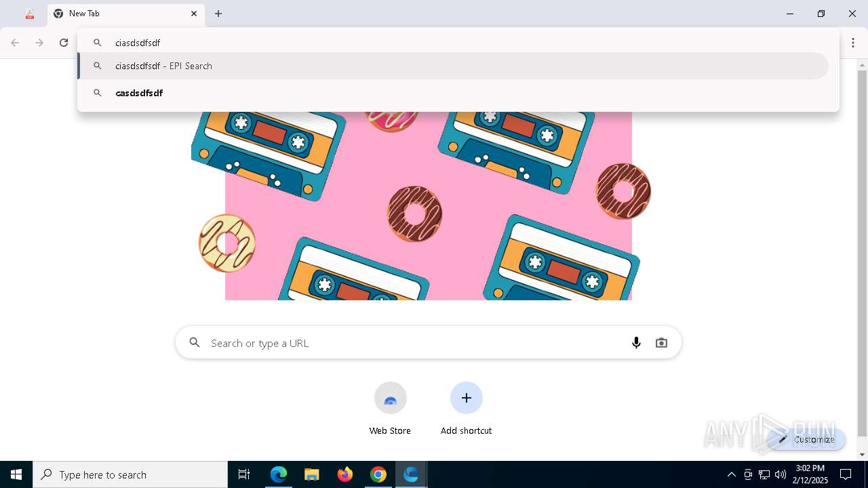
Task: Open the Chrome three-dot menu
Action: coord(853,43)
